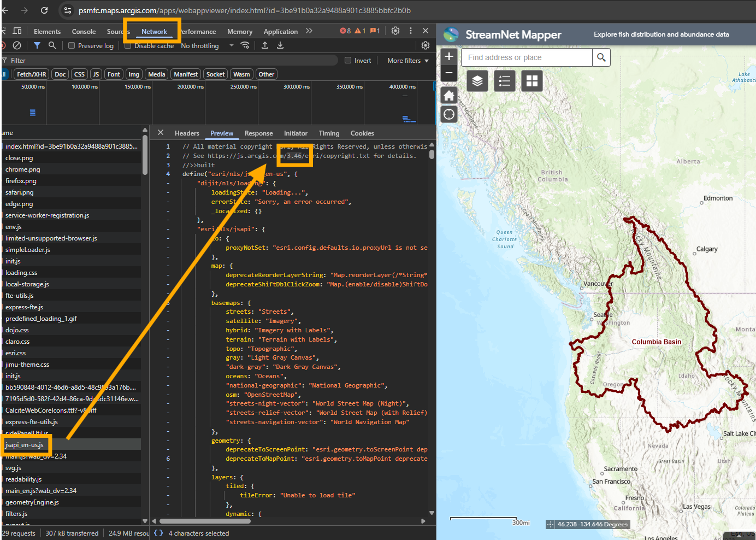
Task: View site information icon in address bar
Action: [x=68, y=10]
